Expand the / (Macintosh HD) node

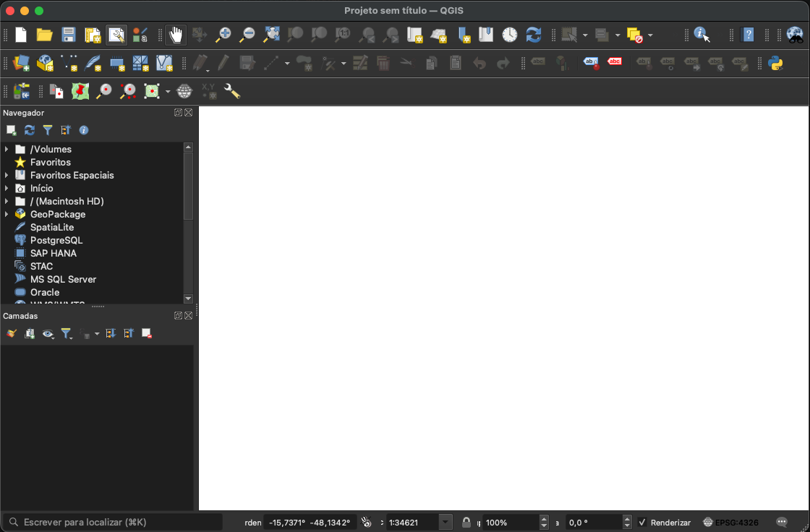[x=7, y=201]
